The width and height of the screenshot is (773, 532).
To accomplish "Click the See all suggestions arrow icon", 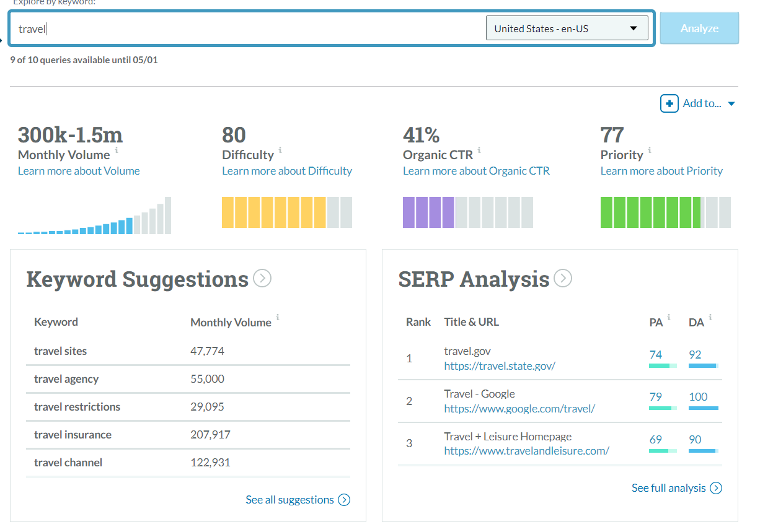I will [x=344, y=500].
